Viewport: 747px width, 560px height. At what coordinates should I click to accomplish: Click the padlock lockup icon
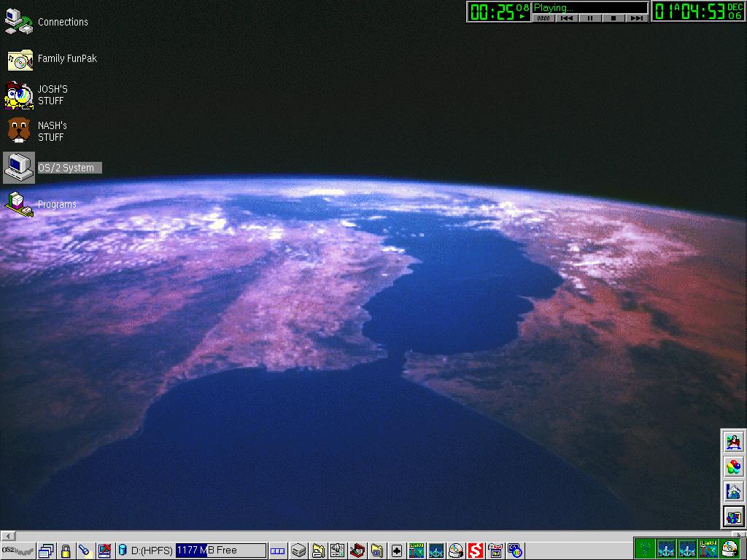[66, 551]
